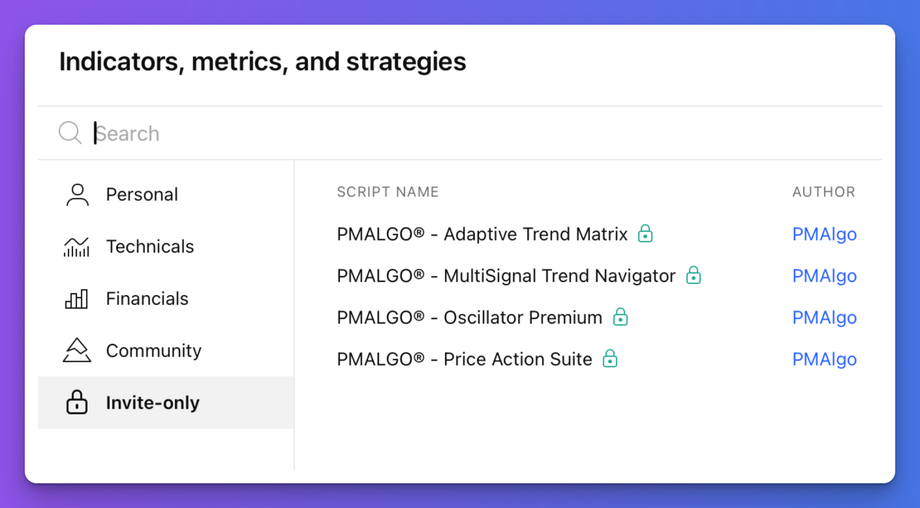Image resolution: width=920 pixels, height=508 pixels.
Task: Click the Community mountain icon
Action: [x=77, y=350]
